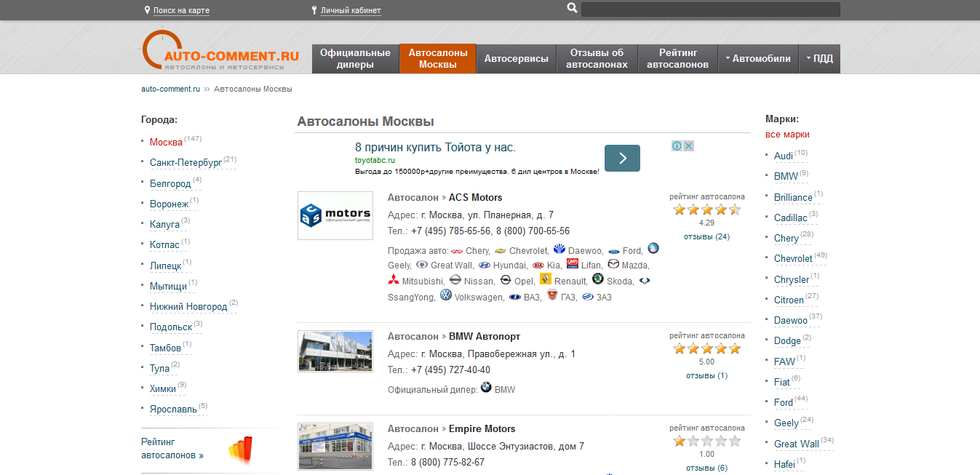Click the Mitsubishi logo icon
The width and height of the screenshot is (980, 475).
394,280
